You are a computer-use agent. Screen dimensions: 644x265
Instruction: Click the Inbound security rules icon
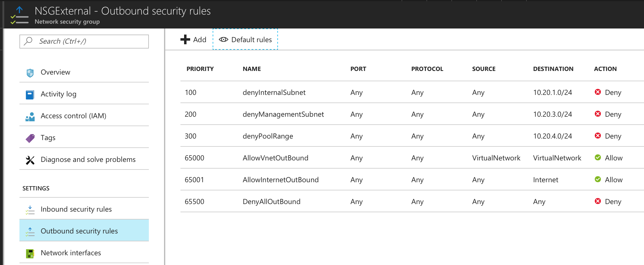[30, 210]
